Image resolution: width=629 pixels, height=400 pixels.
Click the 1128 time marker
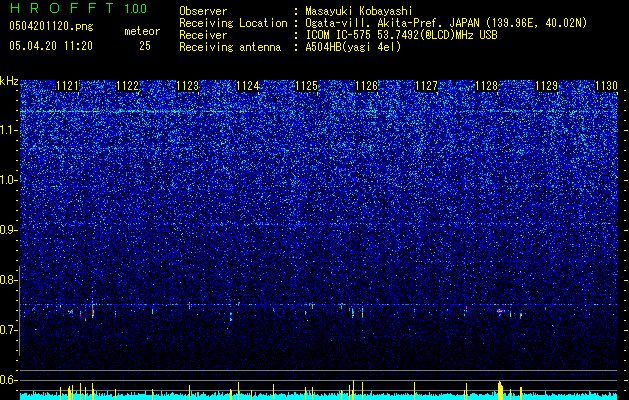click(x=487, y=86)
